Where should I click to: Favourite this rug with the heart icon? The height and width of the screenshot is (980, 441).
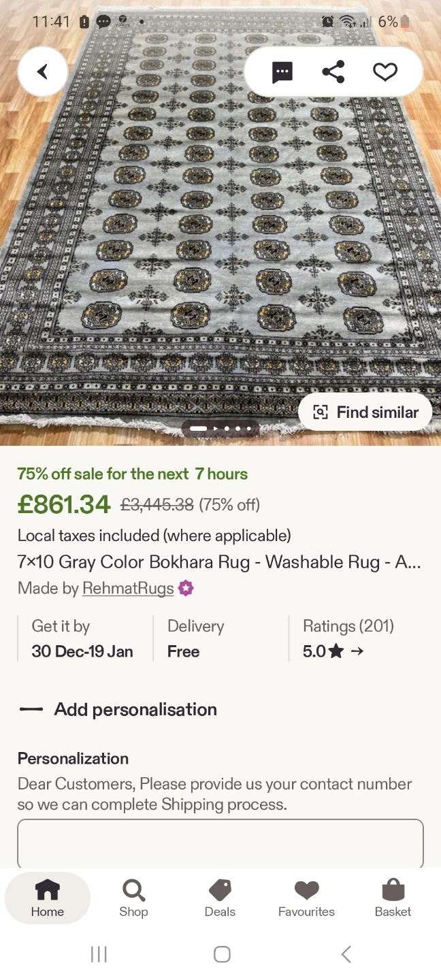click(385, 71)
